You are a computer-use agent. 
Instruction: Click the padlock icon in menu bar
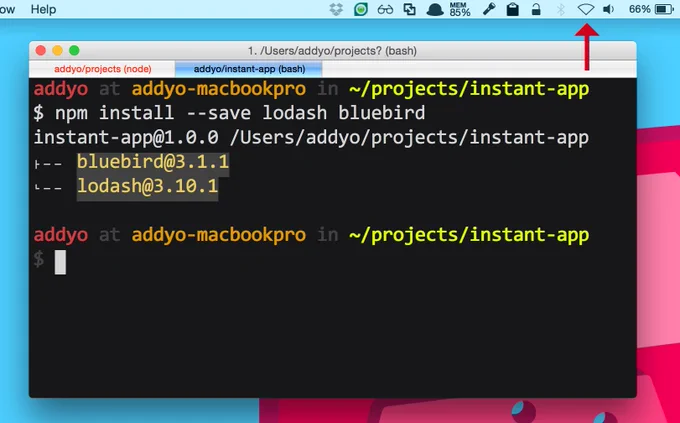536,9
